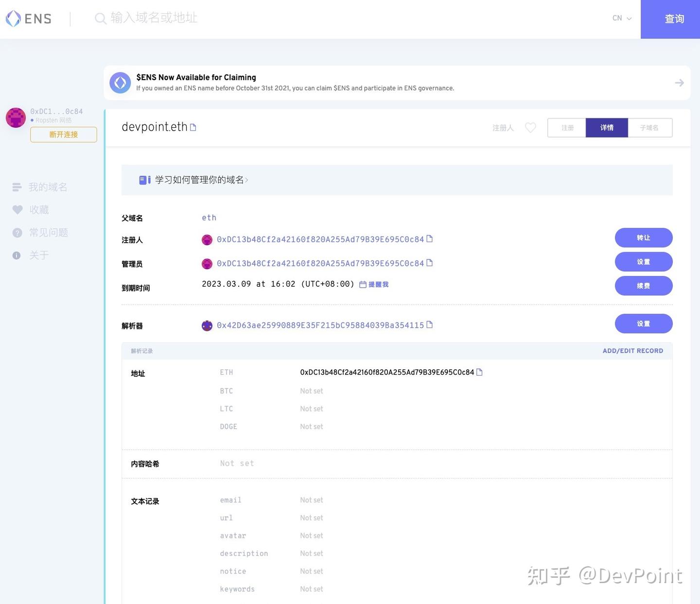The width and height of the screenshot is (700, 604).
Task: Click the ENS logo
Action: [x=28, y=18]
